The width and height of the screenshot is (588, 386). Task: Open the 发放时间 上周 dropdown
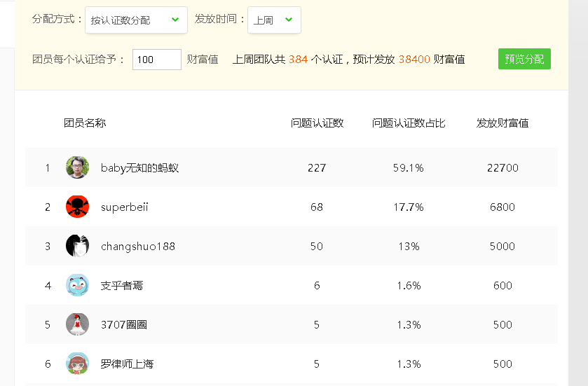(x=274, y=20)
